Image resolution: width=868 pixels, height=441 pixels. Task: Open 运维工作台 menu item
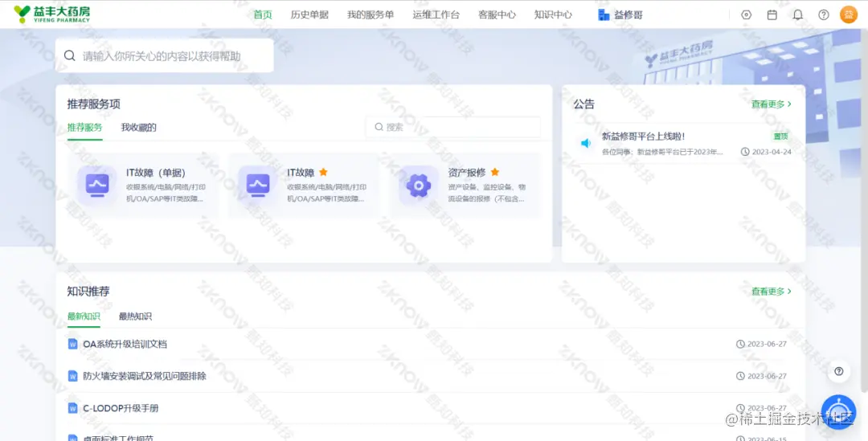[x=436, y=15]
